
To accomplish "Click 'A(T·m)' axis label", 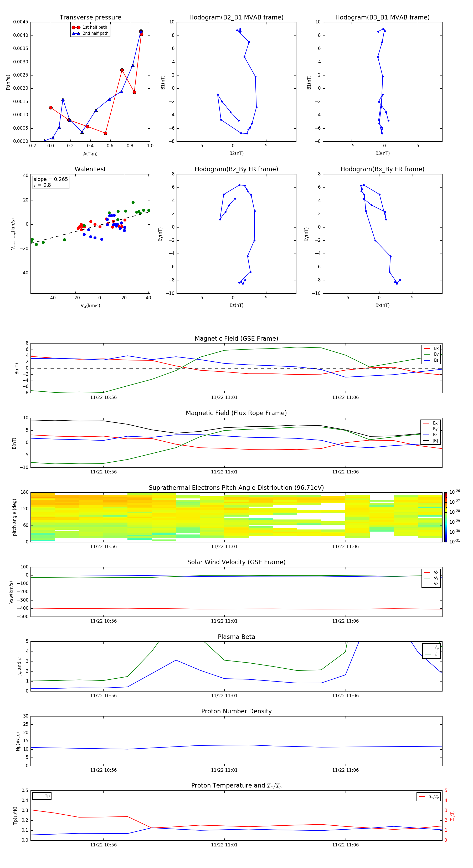I will 90,154.
